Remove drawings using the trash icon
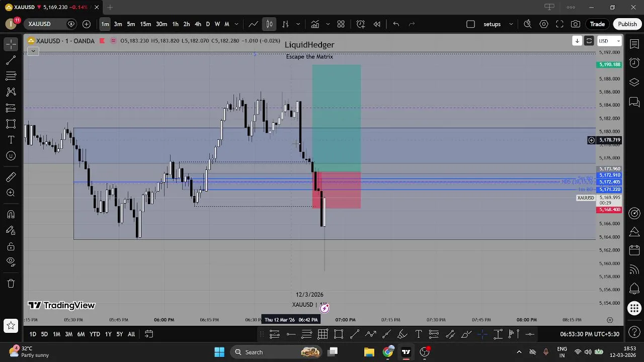The width and height of the screenshot is (644, 362). [11, 284]
